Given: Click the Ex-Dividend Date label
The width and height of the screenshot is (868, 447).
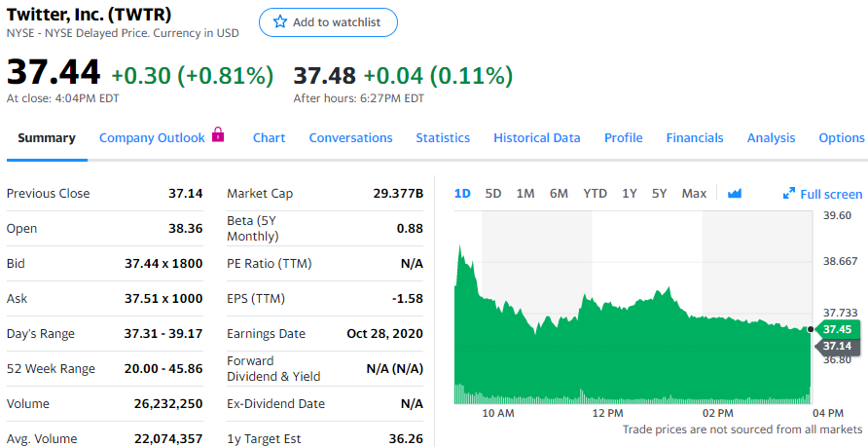Looking at the screenshot, I should tap(275, 404).
